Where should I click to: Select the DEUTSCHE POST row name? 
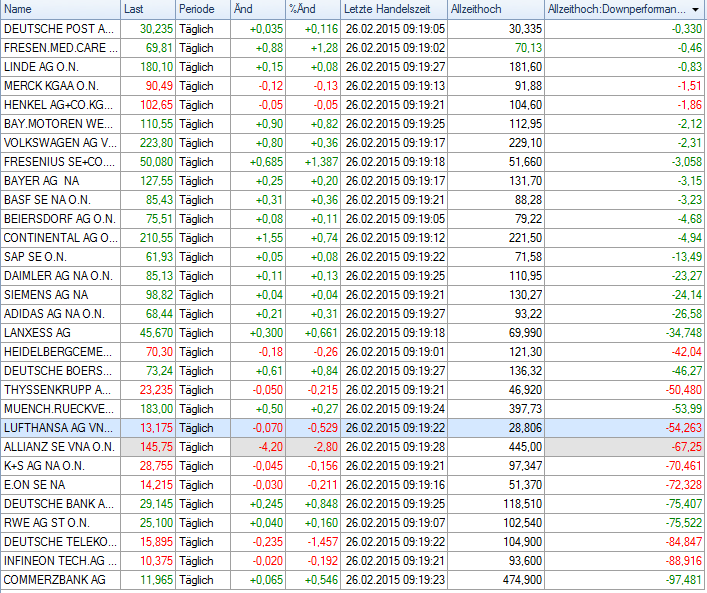click(59, 29)
